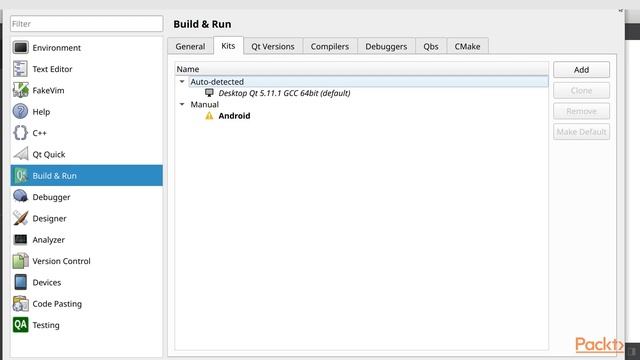Click the Remove button

581,111
